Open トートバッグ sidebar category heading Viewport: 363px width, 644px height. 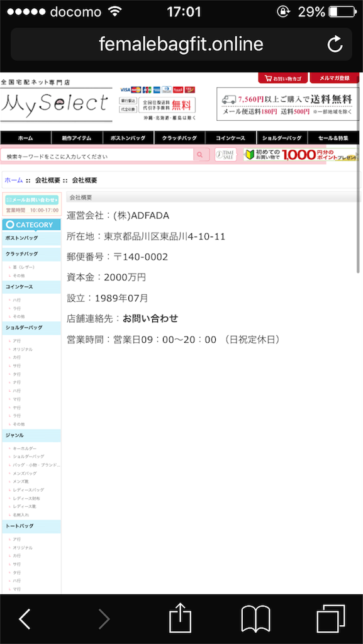(31, 526)
